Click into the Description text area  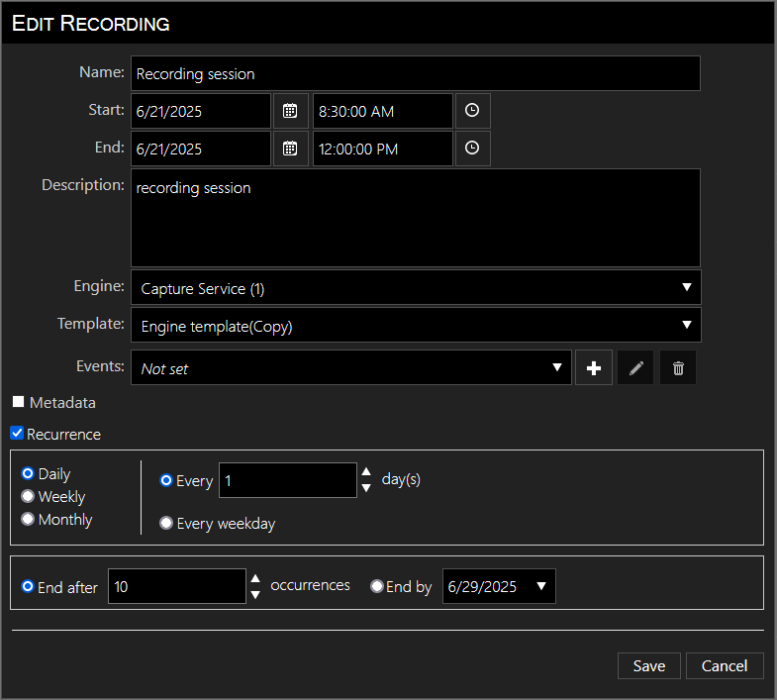coord(415,218)
